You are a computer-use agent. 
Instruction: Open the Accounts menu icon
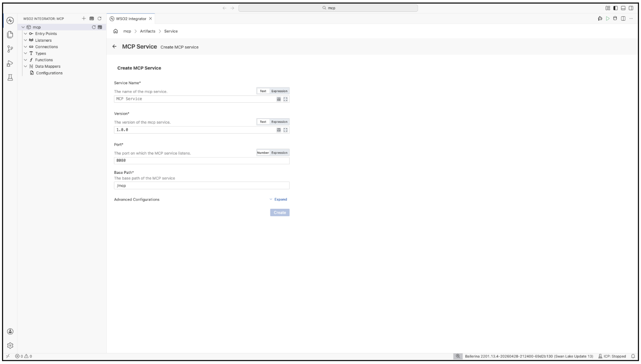10,331
